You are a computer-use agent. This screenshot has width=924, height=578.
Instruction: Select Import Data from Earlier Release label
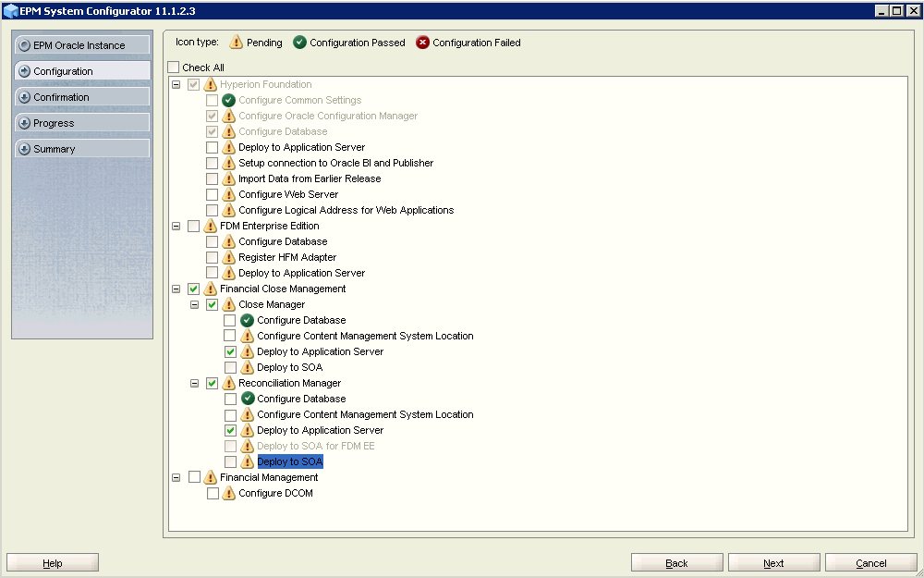click(310, 178)
